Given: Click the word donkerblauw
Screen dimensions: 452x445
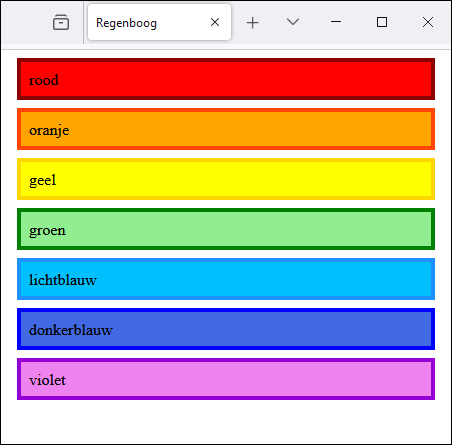Looking at the screenshot, I should (x=71, y=330).
